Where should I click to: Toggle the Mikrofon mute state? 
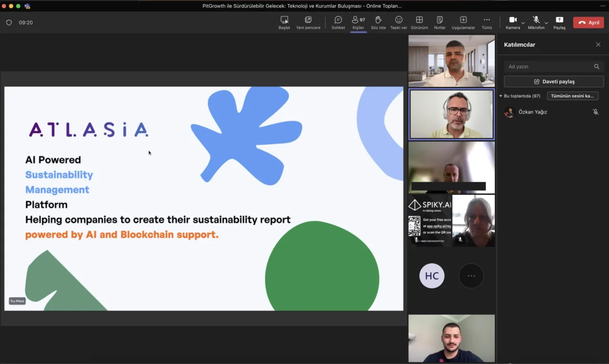pos(536,22)
